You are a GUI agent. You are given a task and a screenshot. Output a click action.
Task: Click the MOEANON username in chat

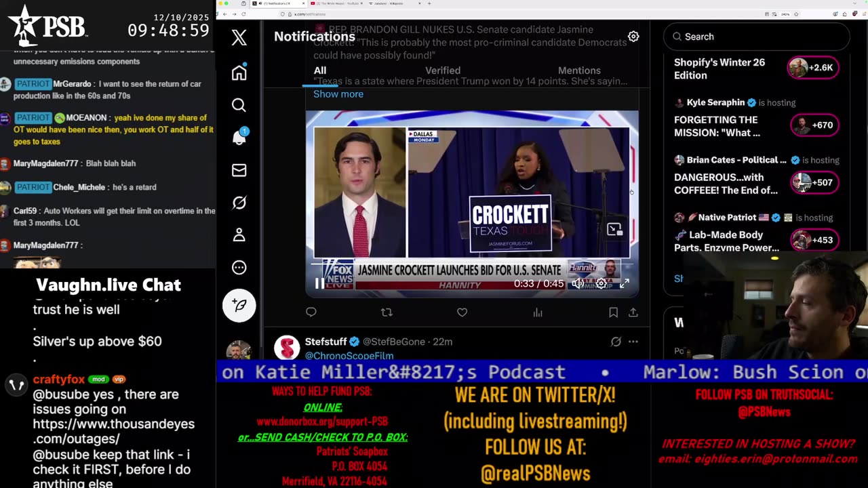pyautogui.click(x=86, y=118)
